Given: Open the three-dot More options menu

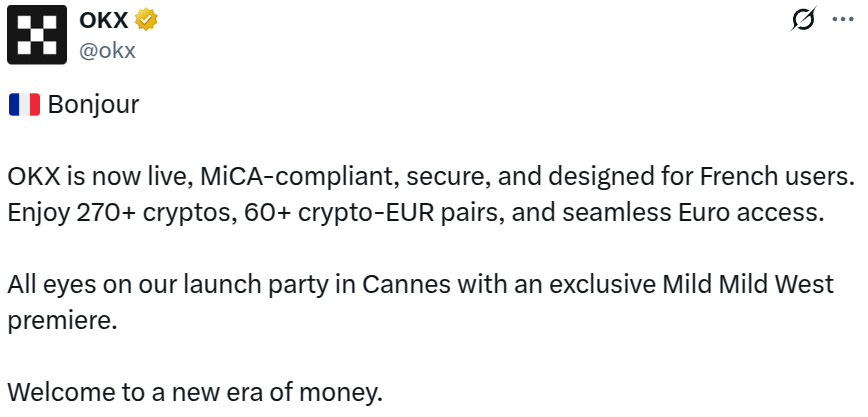Looking at the screenshot, I should point(841,19).
